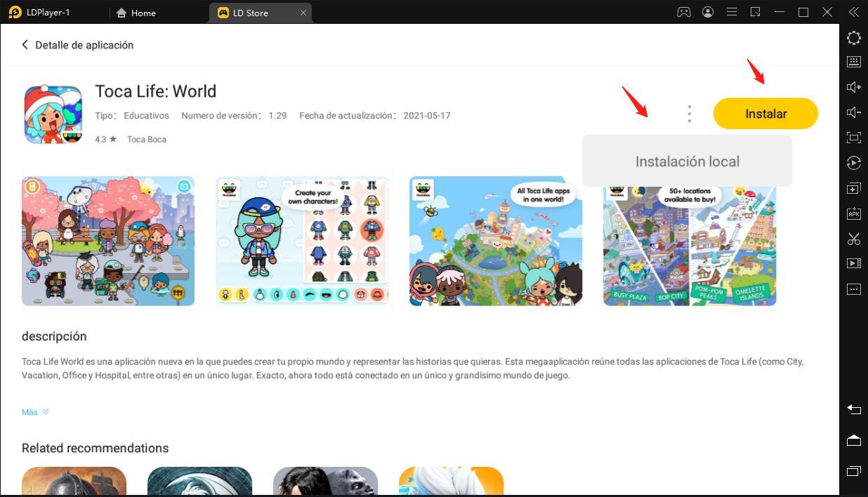
Task: Open the three-dot more options menu
Action: point(689,114)
